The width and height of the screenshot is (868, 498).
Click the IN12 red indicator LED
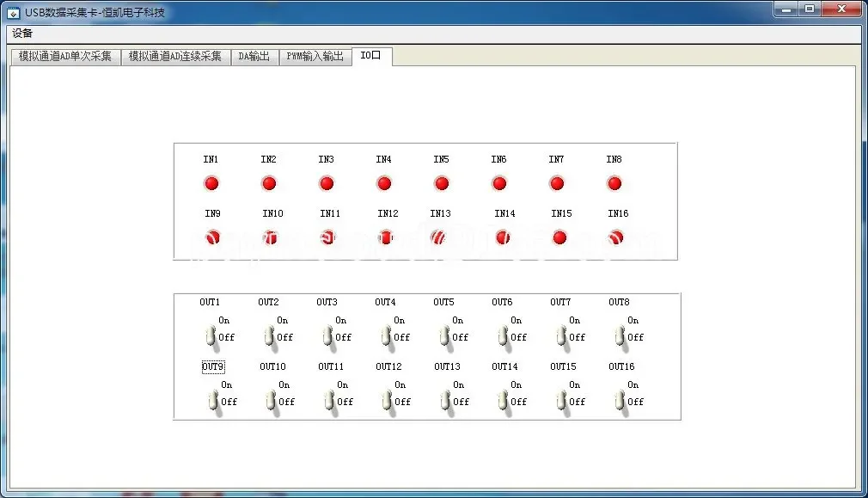(385, 237)
